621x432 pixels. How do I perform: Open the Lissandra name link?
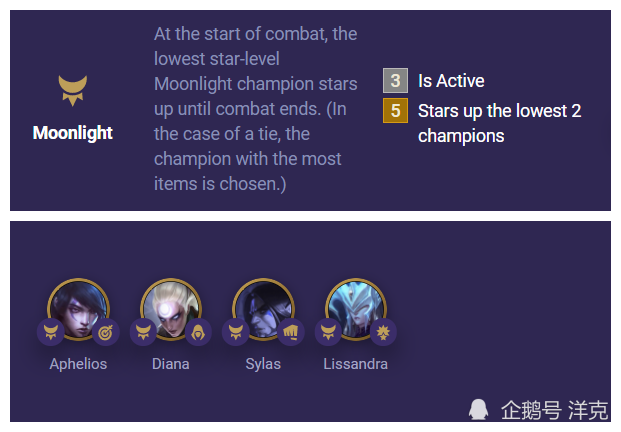pos(356,364)
